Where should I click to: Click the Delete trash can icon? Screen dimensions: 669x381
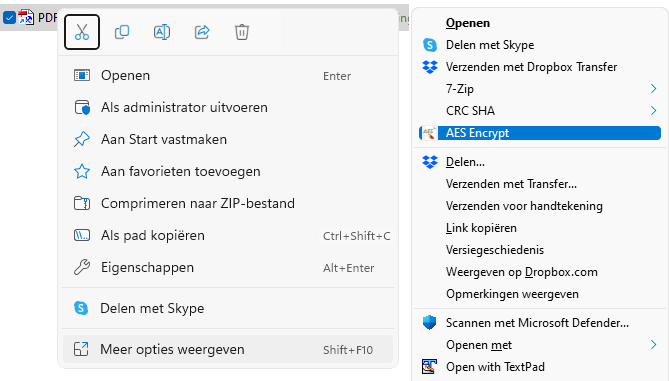(241, 32)
